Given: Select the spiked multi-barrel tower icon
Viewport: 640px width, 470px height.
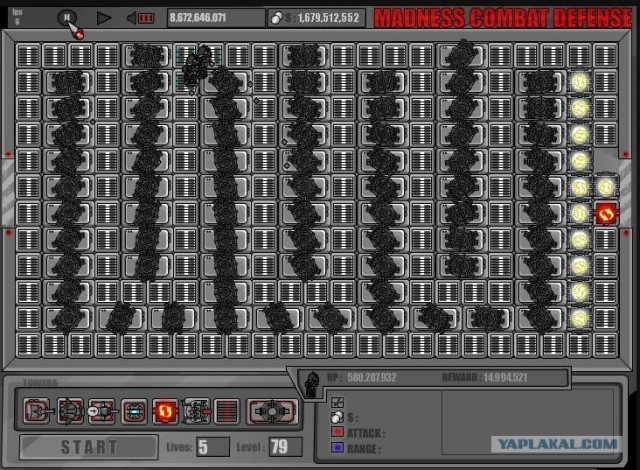Looking at the screenshot, I should click(x=70, y=411).
